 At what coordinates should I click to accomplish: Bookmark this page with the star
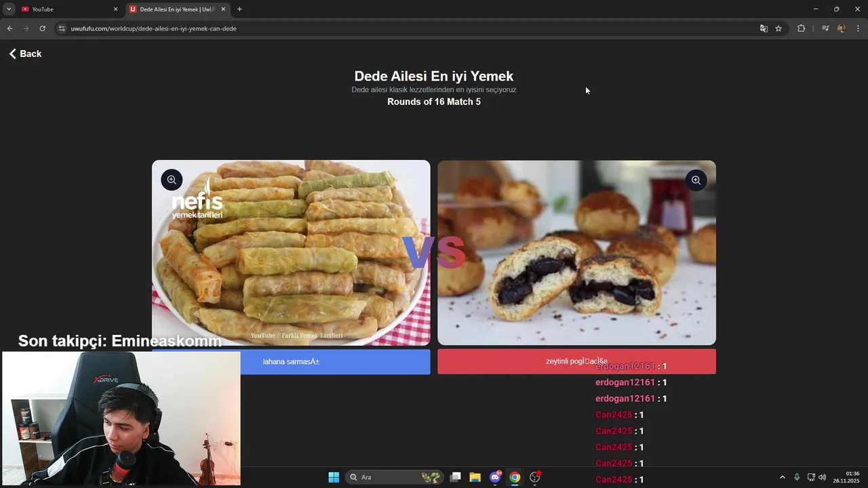[778, 28]
